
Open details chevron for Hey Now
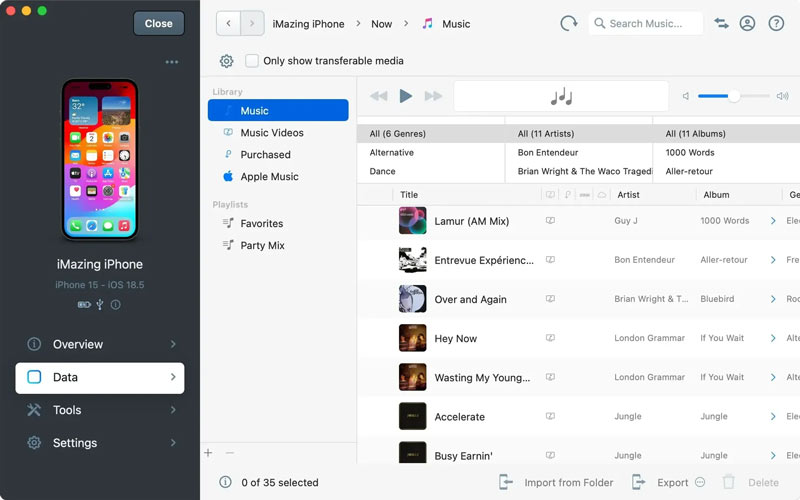pos(773,338)
